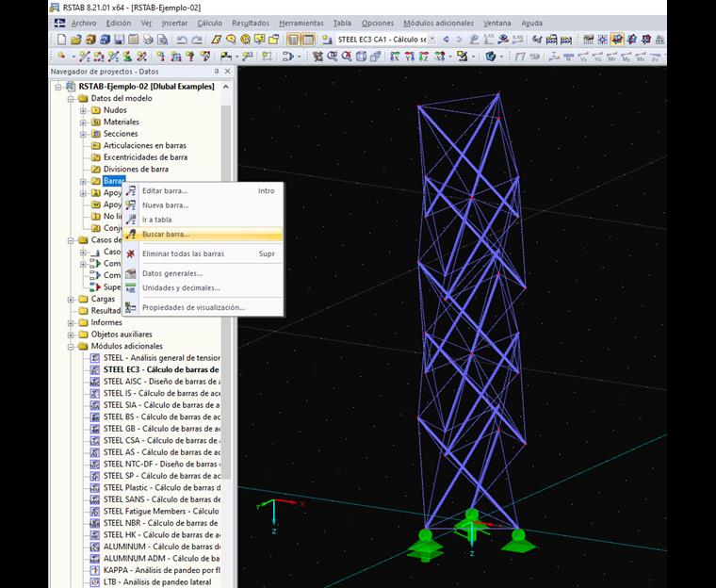Click the Undo arrow icon
The width and height of the screenshot is (716, 588).
(x=182, y=41)
